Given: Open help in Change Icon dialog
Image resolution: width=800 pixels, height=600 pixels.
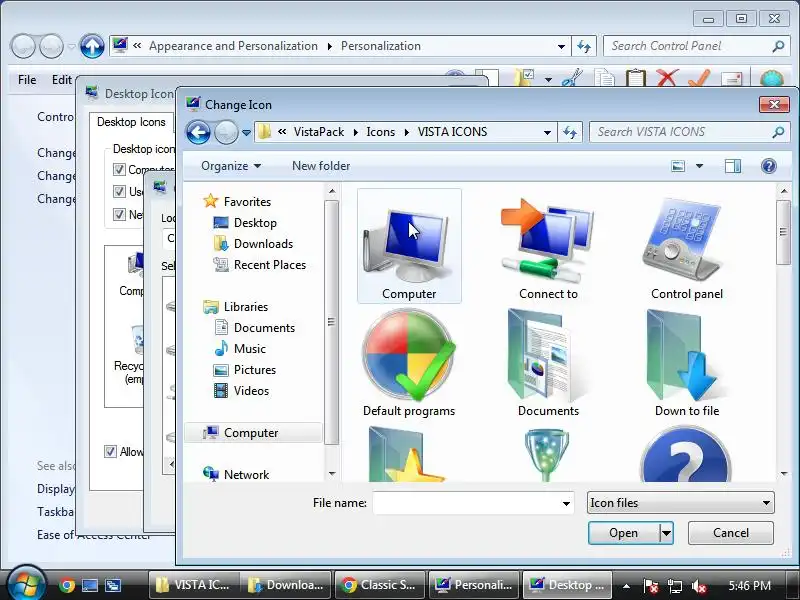Looking at the screenshot, I should coord(768,166).
